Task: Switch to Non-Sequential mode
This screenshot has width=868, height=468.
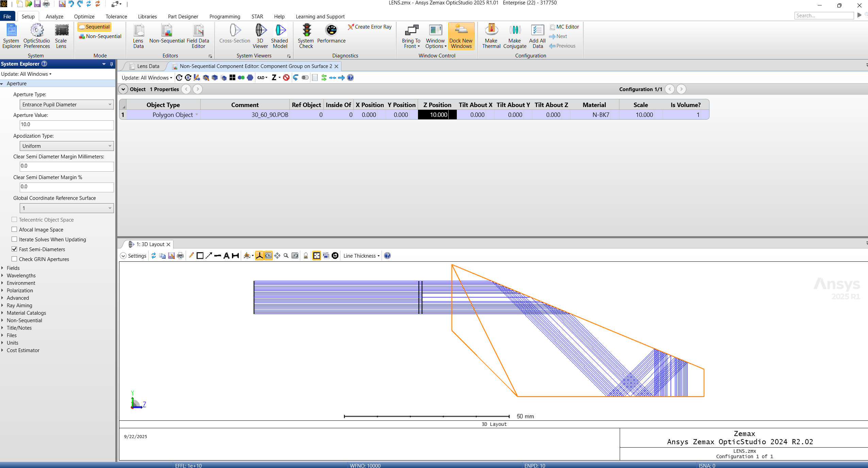Action: click(100, 36)
